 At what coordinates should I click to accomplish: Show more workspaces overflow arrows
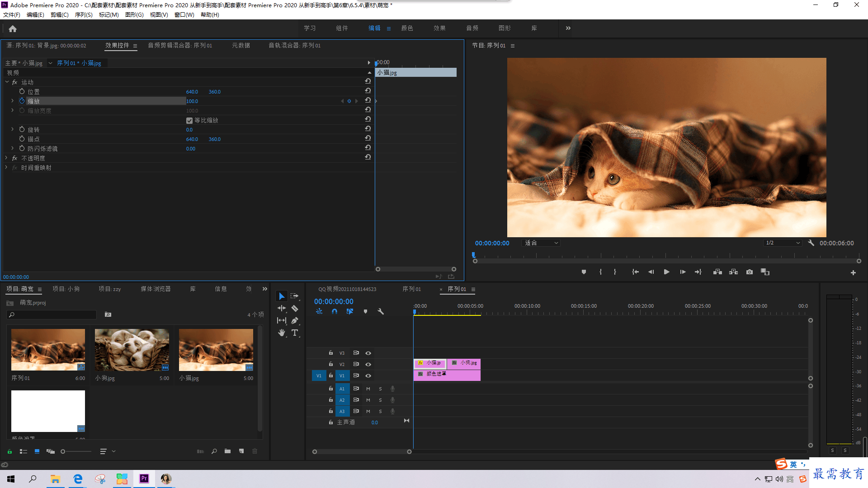[568, 28]
